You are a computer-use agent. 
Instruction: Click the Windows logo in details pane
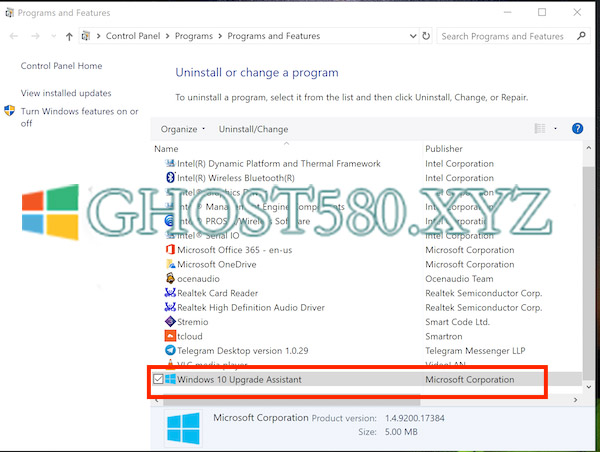(183, 428)
